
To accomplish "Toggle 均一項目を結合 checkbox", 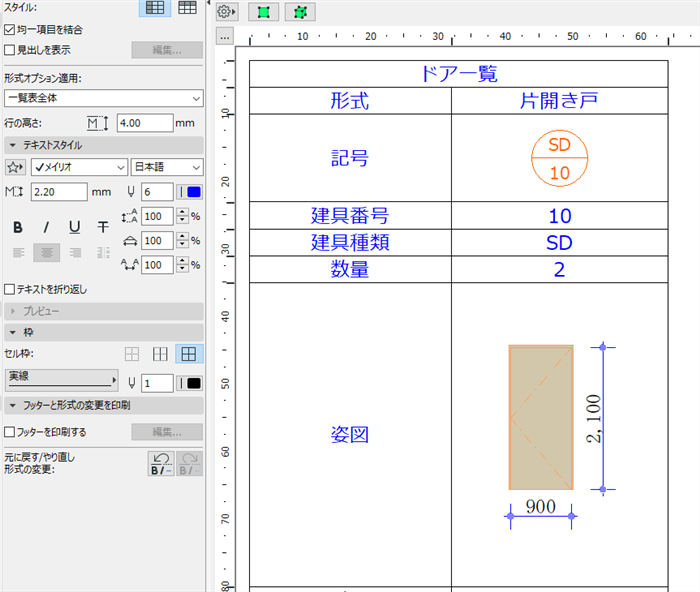I will (9, 30).
